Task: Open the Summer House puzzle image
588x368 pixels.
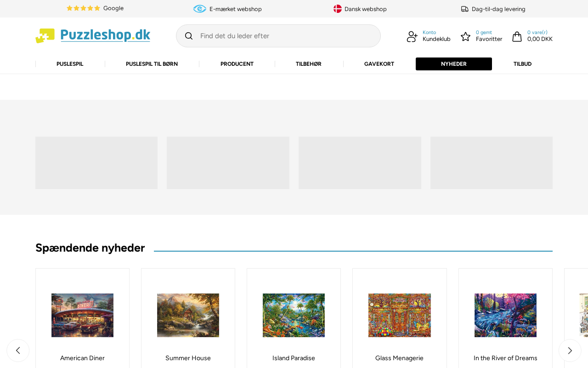Action: point(188,316)
